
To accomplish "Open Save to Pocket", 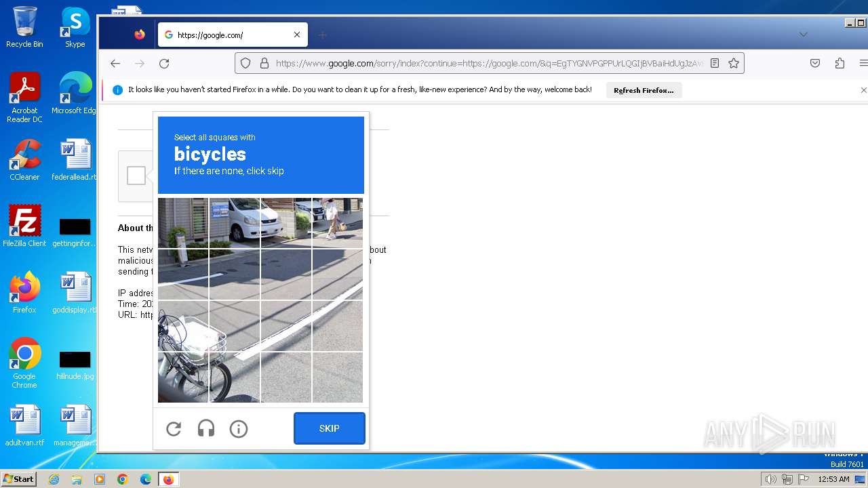I will pyautogui.click(x=815, y=63).
